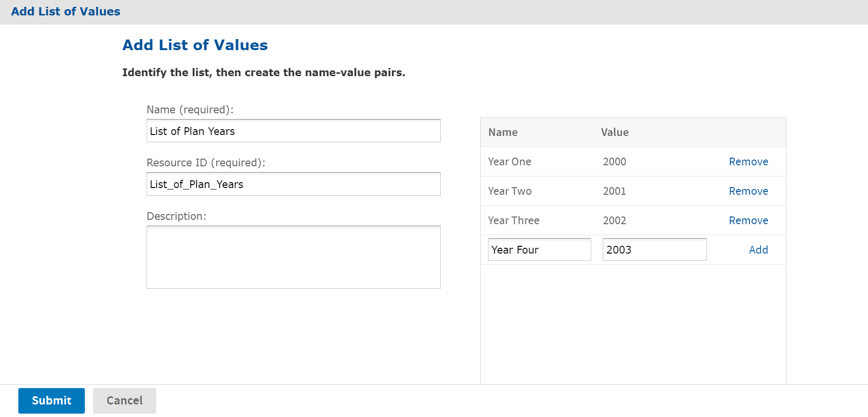Submit the list of values form

coord(52,401)
